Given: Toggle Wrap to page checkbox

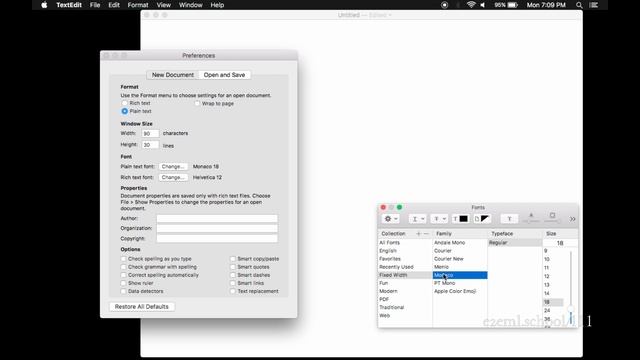Looking at the screenshot, I should click(197, 103).
